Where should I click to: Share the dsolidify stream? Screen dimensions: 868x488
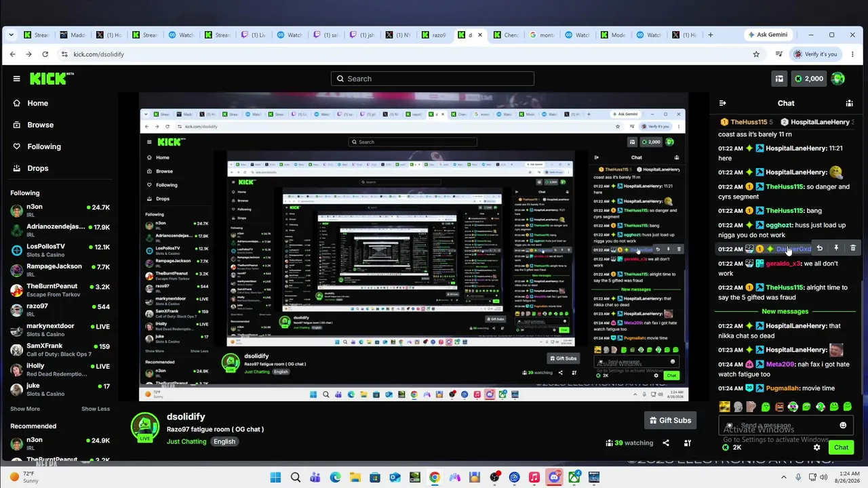click(x=666, y=443)
